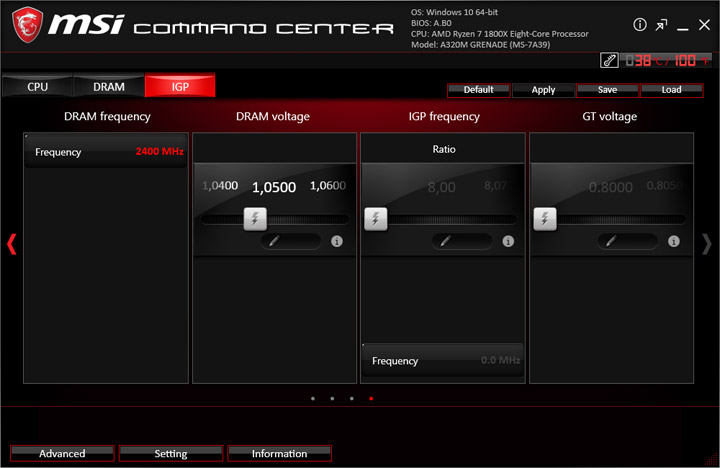Open the Setting menu button
Image resolution: width=720 pixels, height=468 pixels.
click(x=171, y=453)
